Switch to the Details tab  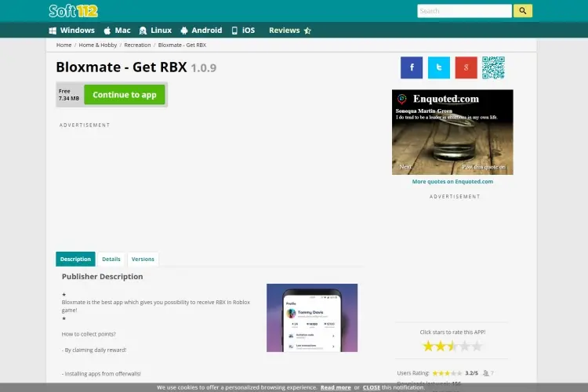111,260
